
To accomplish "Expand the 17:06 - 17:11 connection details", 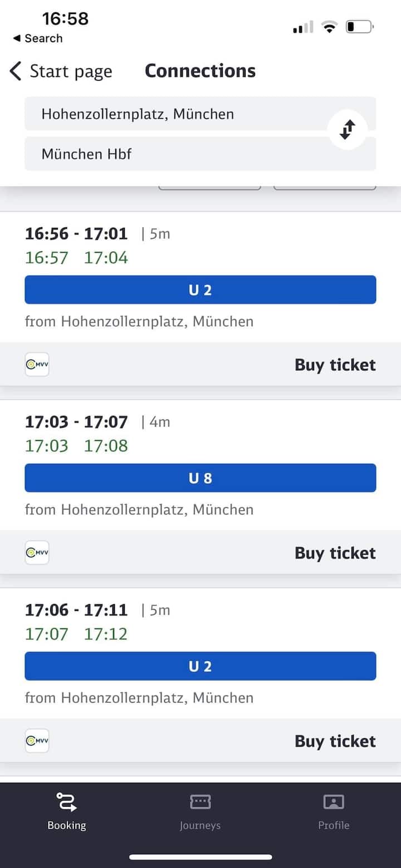I will (76, 610).
